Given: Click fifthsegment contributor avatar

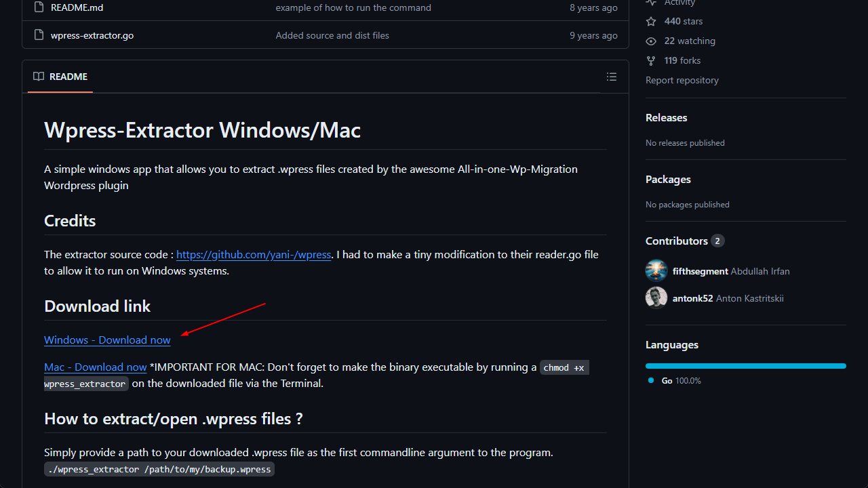Looking at the screenshot, I should [656, 271].
